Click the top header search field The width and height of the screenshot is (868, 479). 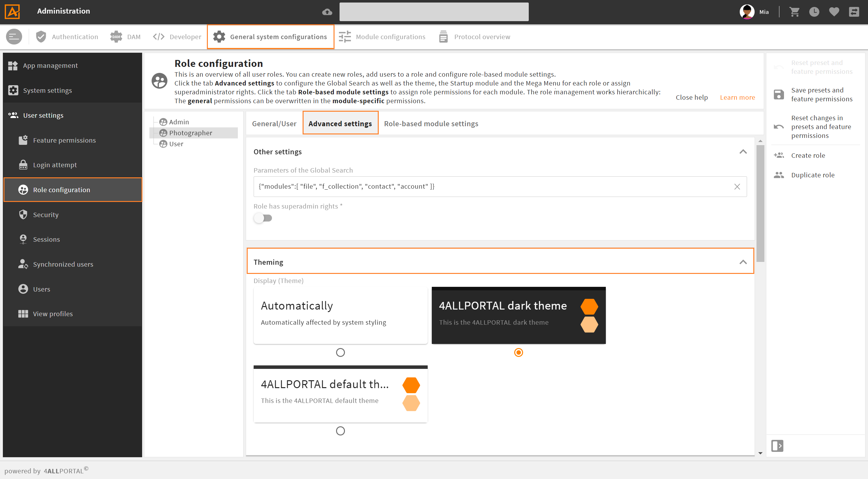(x=434, y=12)
